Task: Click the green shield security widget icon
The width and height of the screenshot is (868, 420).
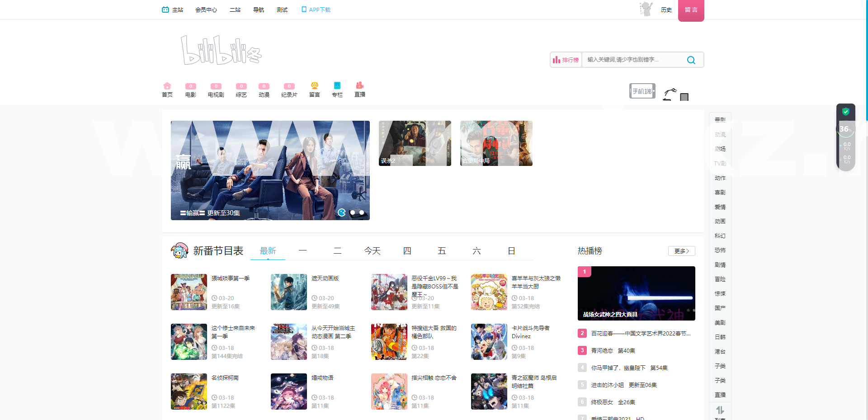Action: pos(846,112)
